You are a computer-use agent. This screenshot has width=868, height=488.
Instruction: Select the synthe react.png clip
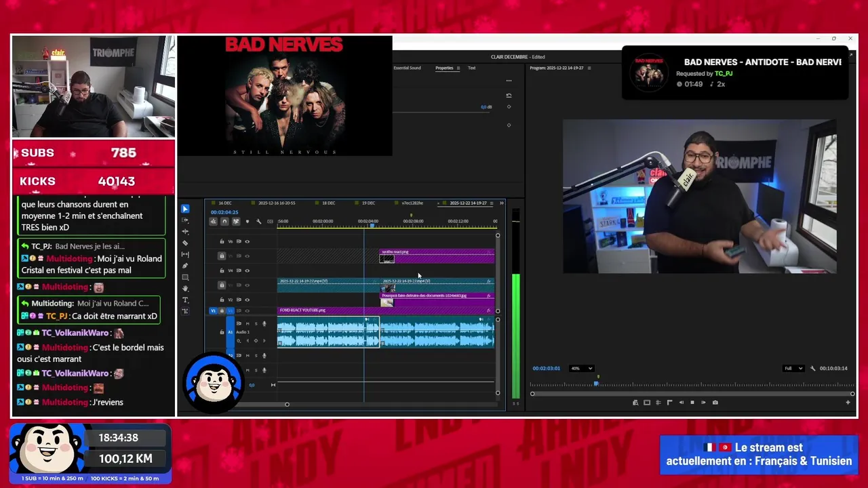click(x=437, y=256)
